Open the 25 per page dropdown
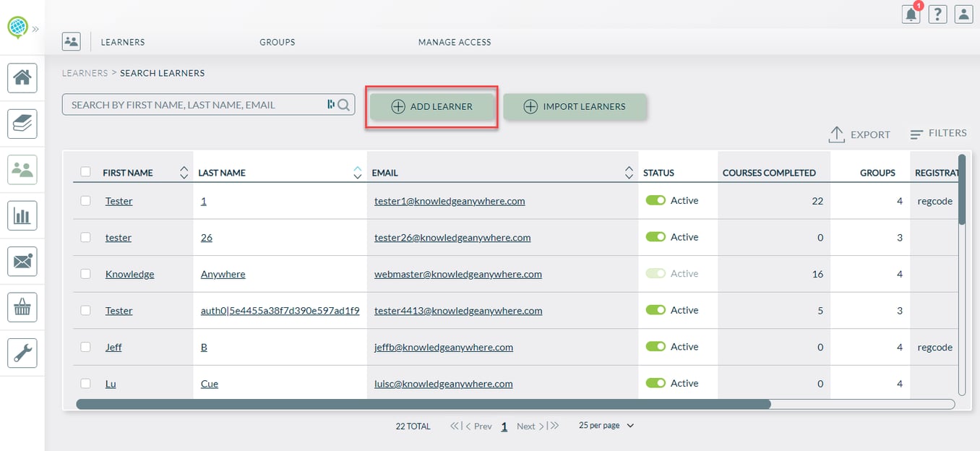The image size is (980, 451). coord(606,426)
